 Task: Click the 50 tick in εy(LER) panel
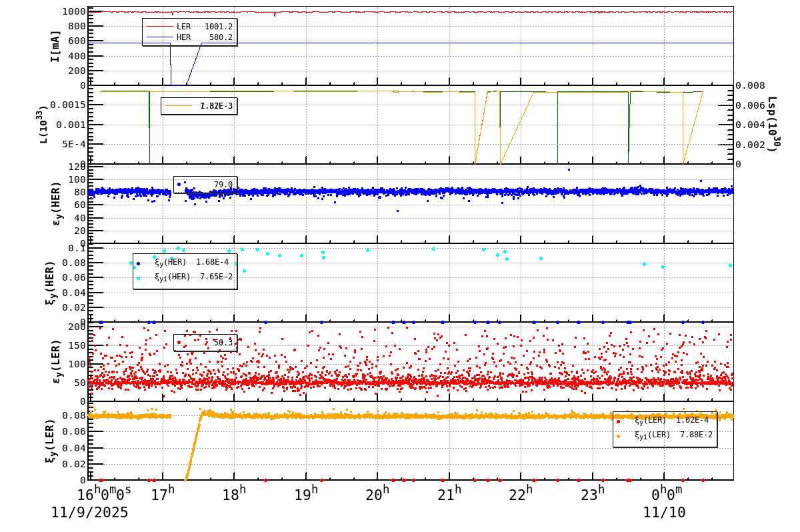click(80, 383)
